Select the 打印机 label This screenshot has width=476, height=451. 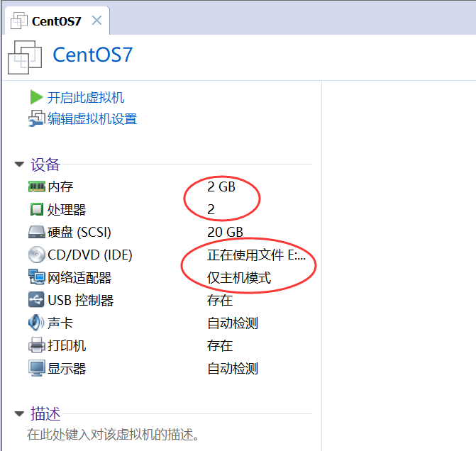click(x=67, y=345)
